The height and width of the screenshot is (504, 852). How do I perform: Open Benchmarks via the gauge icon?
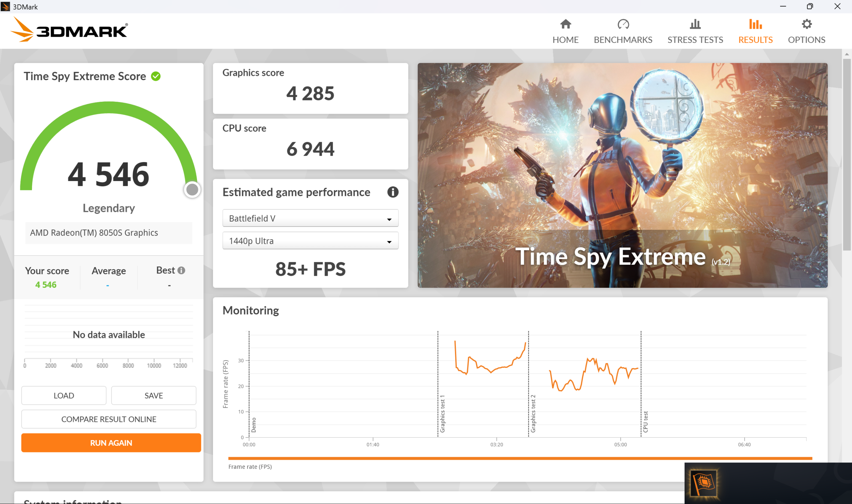(623, 24)
